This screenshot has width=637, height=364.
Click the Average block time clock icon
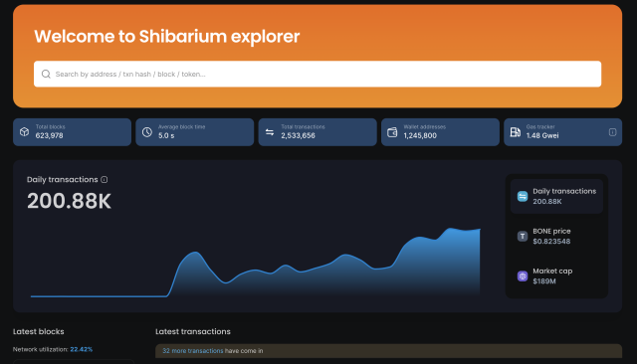click(x=147, y=132)
